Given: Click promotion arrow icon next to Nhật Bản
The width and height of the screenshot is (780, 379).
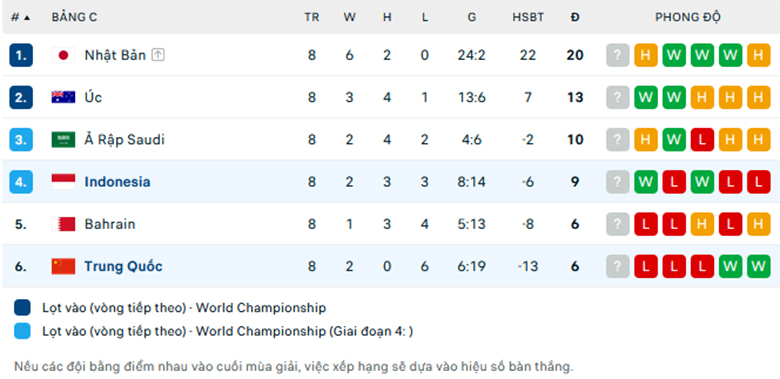Looking at the screenshot, I should [158, 55].
